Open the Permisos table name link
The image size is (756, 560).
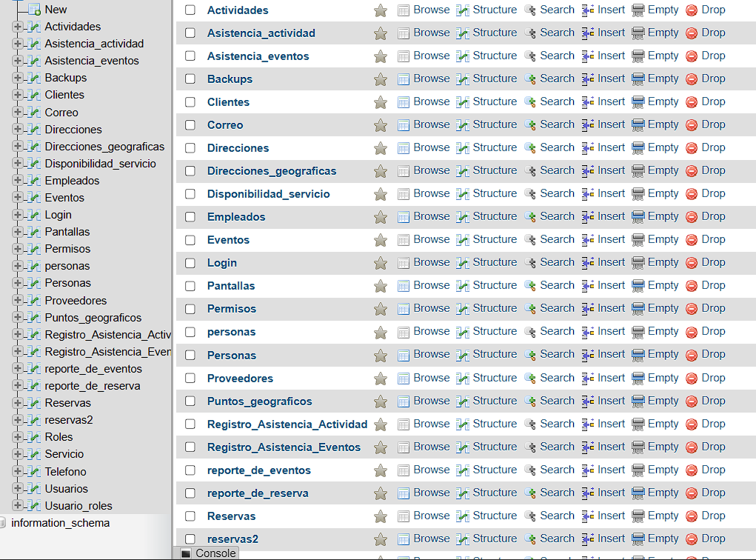coord(231,309)
